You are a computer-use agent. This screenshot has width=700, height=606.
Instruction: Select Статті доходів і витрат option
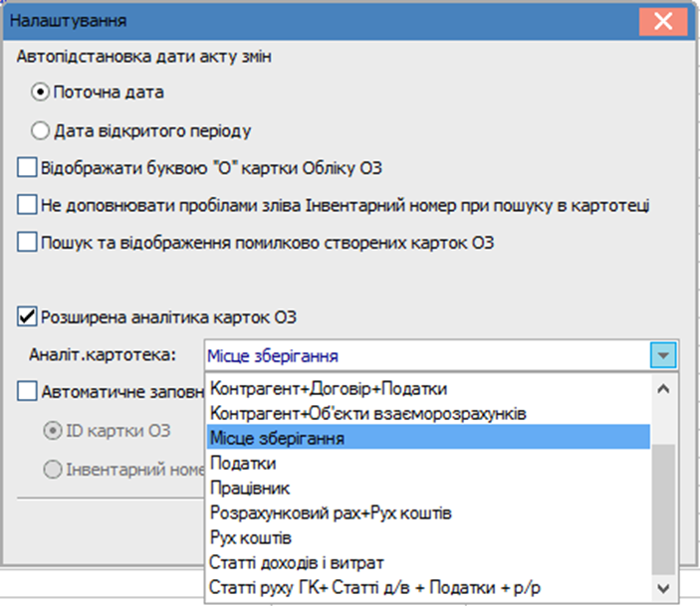(428, 562)
